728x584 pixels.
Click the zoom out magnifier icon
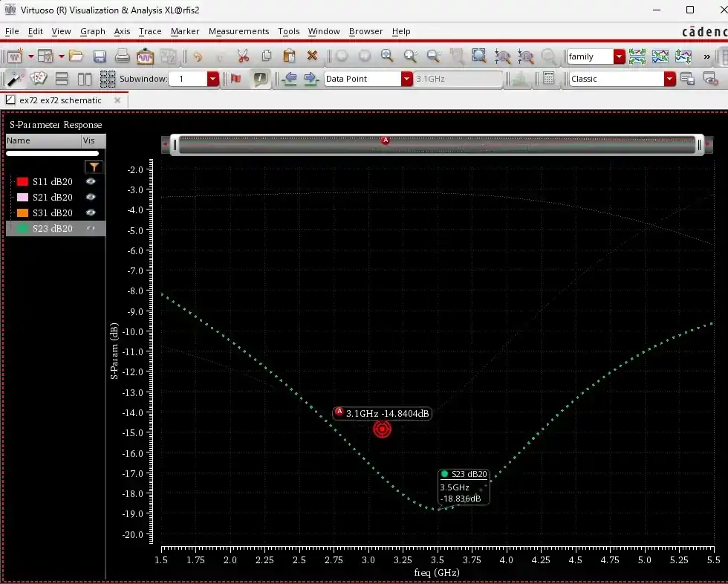click(433, 56)
